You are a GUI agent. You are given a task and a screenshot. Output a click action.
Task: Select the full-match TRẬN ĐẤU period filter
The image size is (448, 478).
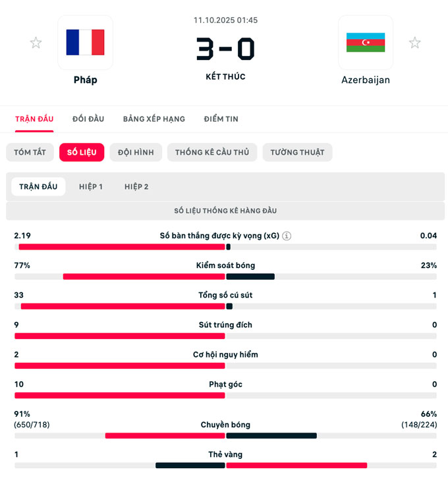coord(38,186)
